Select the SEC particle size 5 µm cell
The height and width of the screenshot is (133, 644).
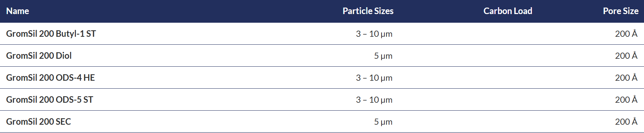383,122
